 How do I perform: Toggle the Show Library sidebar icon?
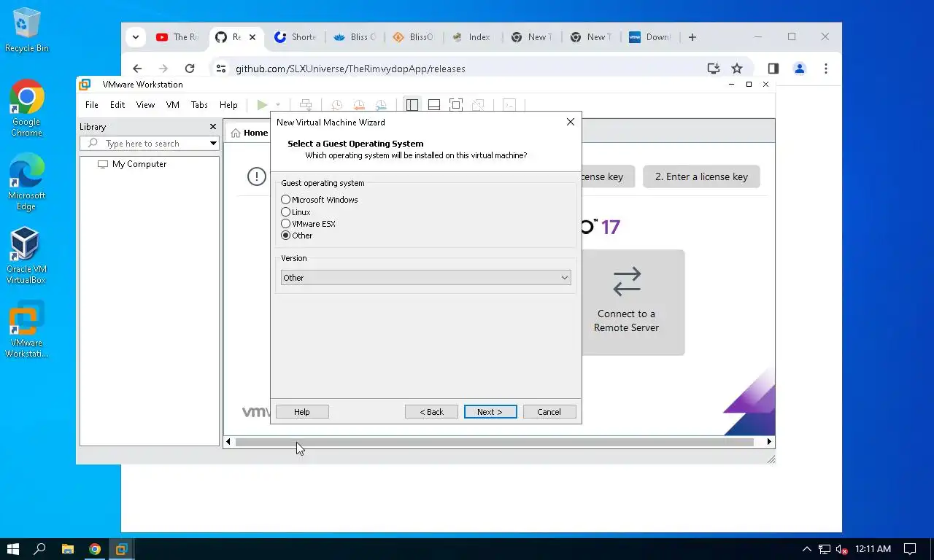412,105
